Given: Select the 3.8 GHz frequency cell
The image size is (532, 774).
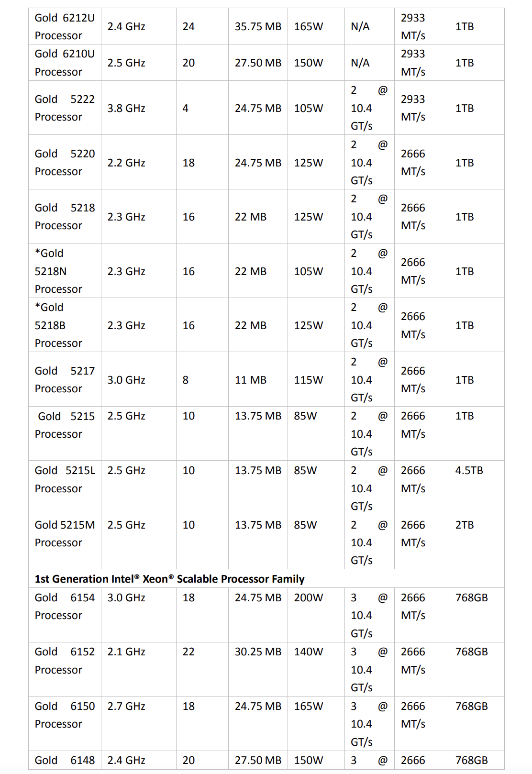Looking at the screenshot, I should coord(126,109).
